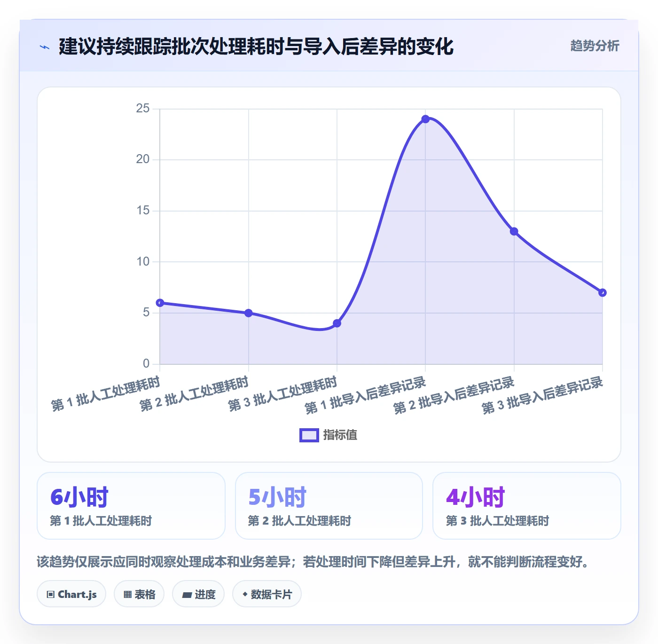Click the y-axis value 20
This screenshot has width=658, height=644.
143,159
